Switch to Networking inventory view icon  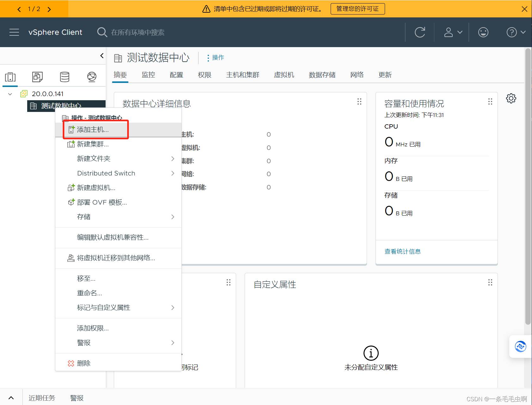click(92, 77)
